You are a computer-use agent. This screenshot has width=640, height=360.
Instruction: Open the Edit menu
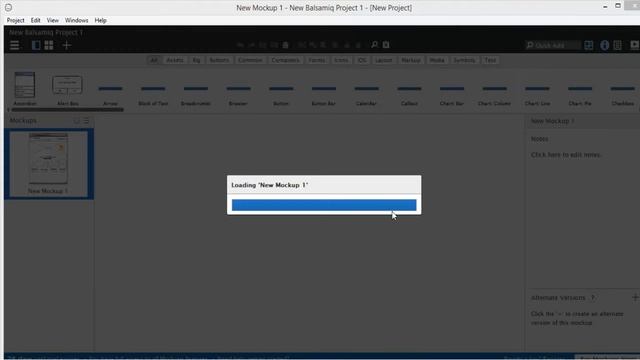[36, 20]
